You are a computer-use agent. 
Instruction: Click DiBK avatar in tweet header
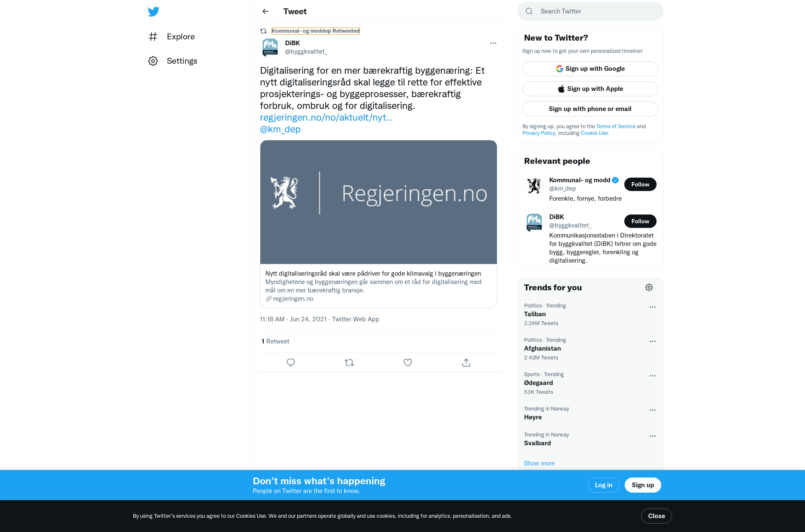pos(270,47)
